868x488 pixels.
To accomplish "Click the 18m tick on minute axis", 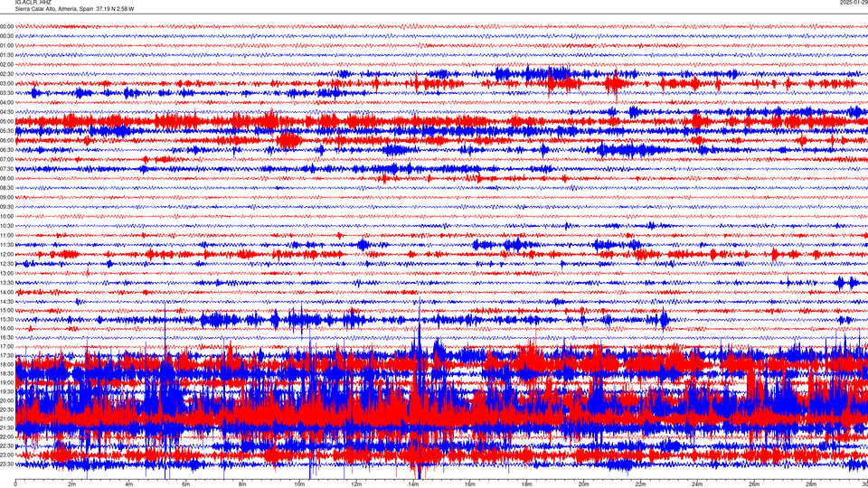I will coord(526,484).
